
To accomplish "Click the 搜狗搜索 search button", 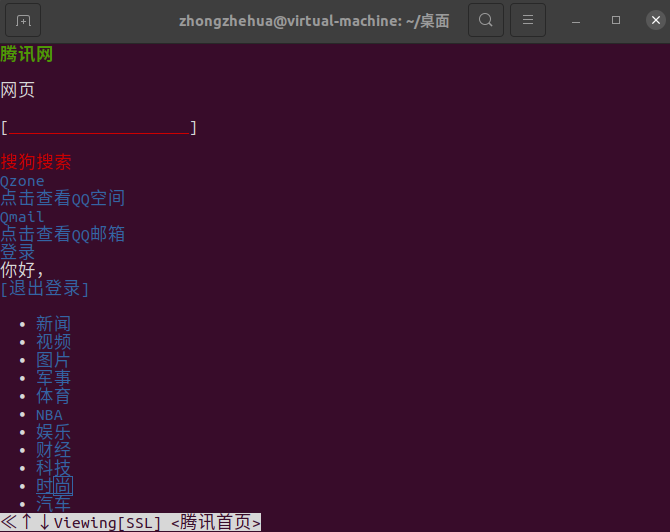I will click(x=36, y=162).
